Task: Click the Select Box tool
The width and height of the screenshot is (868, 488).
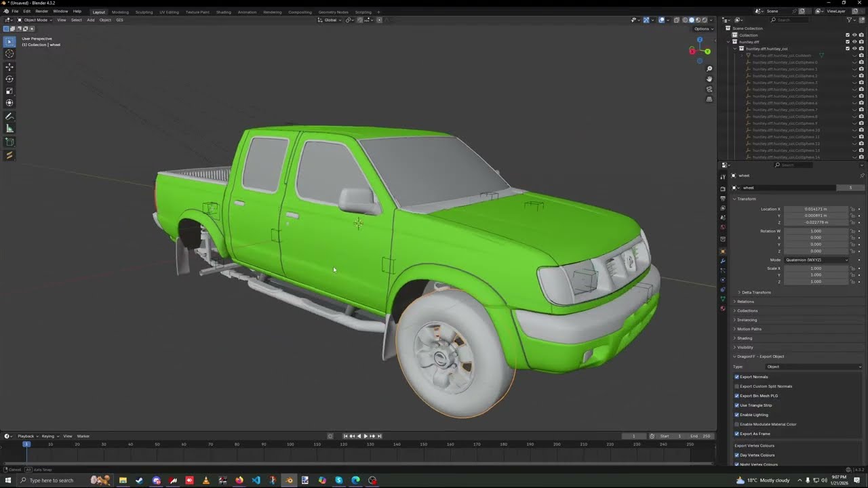Action: [x=9, y=41]
